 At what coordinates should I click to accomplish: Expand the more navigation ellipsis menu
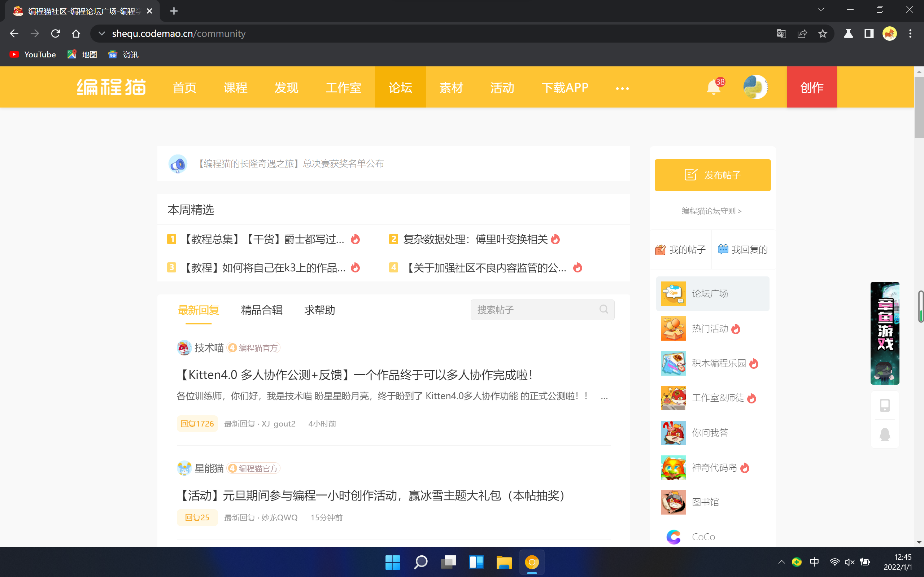(x=622, y=88)
